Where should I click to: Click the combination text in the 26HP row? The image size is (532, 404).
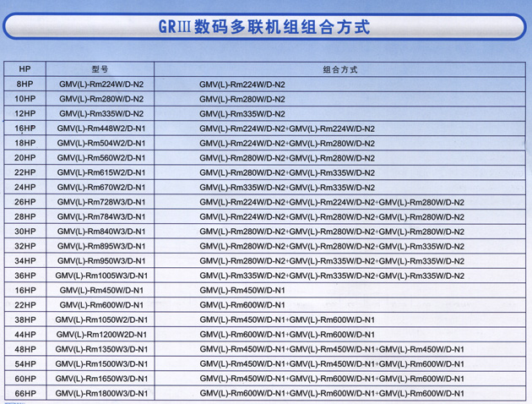pos(332,202)
